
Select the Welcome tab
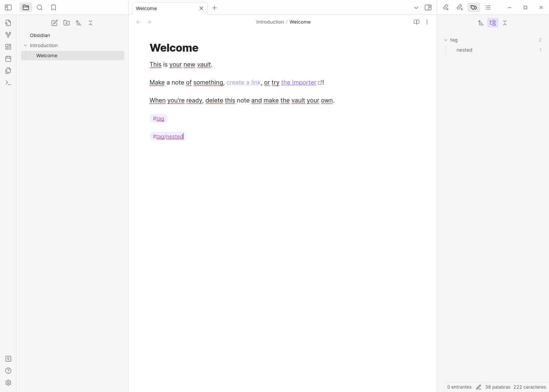pyautogui.click(x=165, y=8)
